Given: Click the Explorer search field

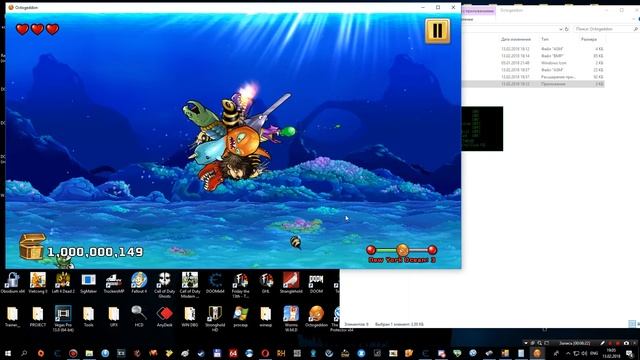Looking at the screenshot, I should tap(606, 29).
